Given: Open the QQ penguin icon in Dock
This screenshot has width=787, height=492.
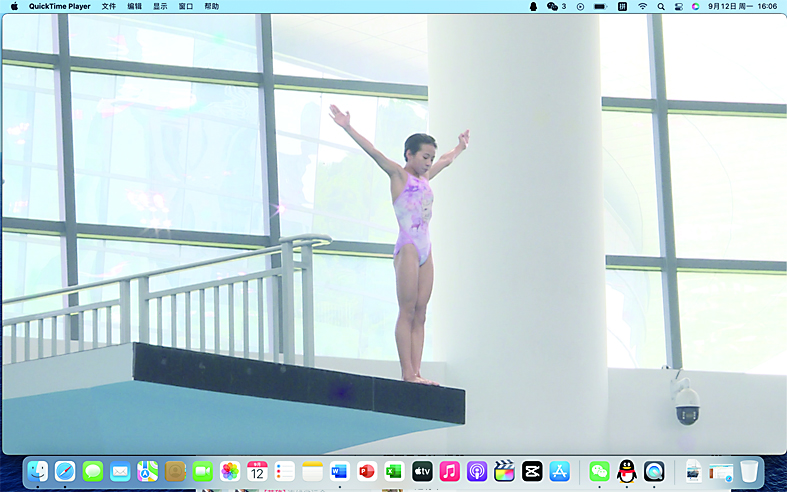Looking at the screenshot, I should point(627,471).
